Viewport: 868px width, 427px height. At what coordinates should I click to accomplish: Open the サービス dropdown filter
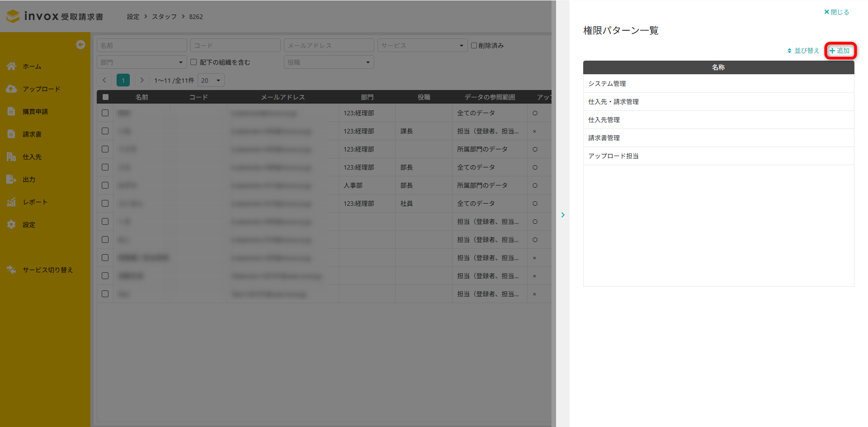pos(422,45)
